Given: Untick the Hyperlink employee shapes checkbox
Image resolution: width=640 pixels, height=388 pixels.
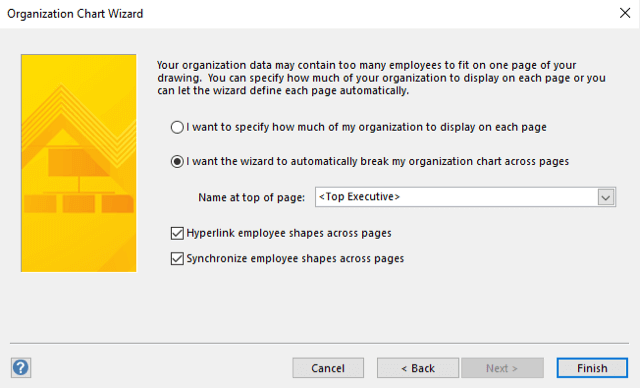Looking at the screenshot, I should pyautogui.click(x=177, y=233).
